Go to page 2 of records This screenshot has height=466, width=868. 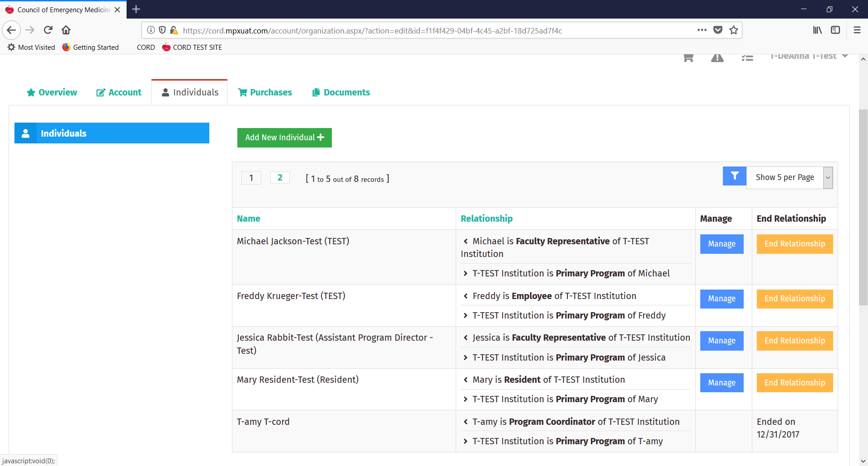(280, 178)
